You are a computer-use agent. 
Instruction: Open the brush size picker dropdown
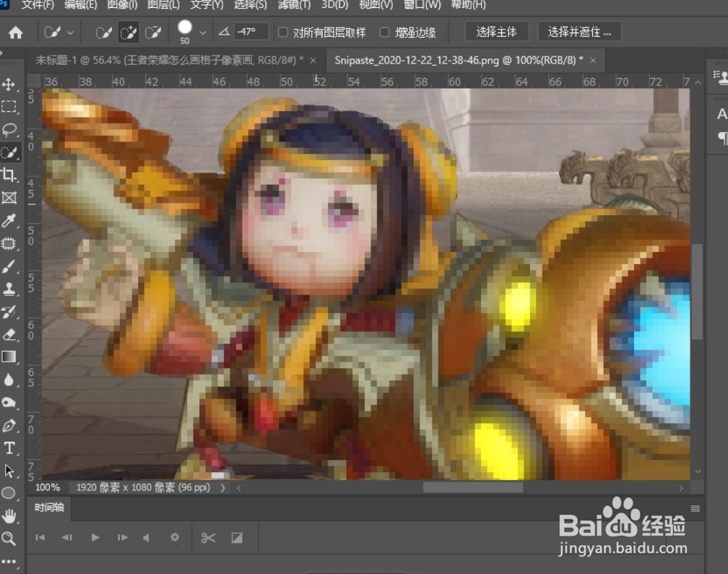(x=203, y=32)
